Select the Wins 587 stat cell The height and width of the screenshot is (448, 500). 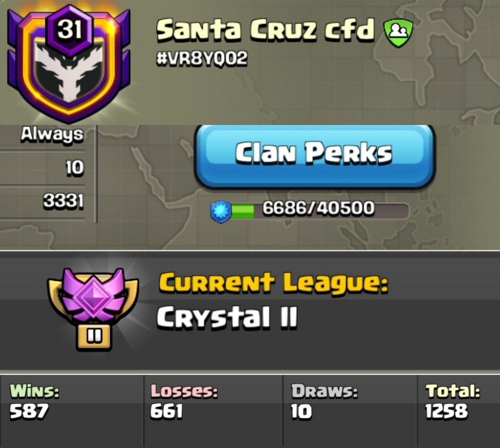pos(72,410)
